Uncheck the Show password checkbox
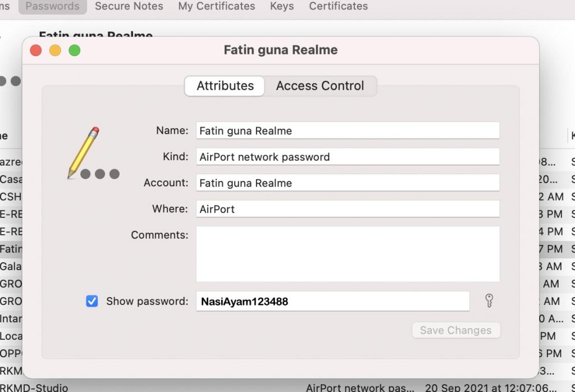The height and width of the screenshot is (392, 575). (92, 301)
